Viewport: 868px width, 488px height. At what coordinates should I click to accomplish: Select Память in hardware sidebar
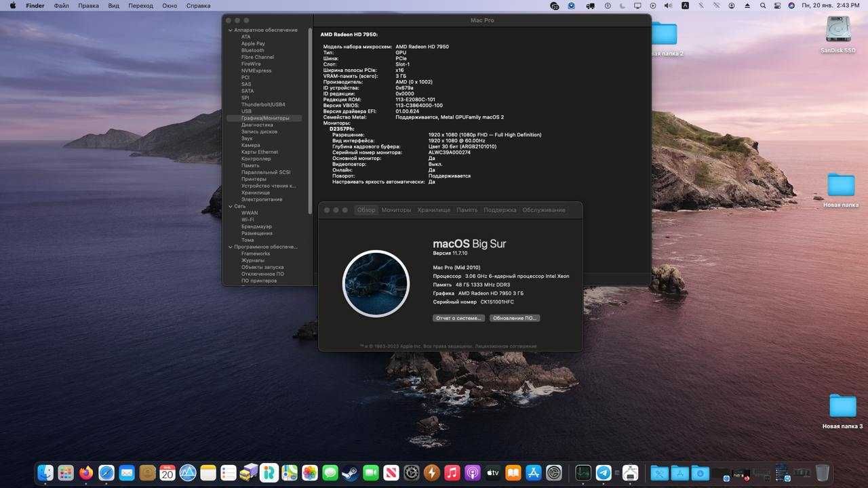[x=250, y=165]
